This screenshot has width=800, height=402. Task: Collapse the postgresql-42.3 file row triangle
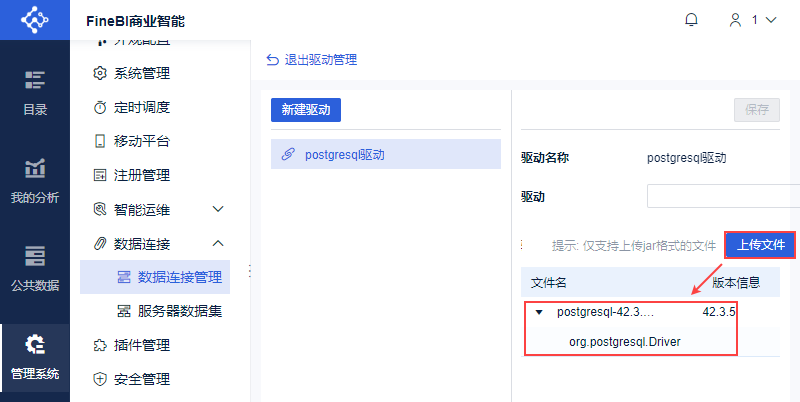pyautogui.click(x=539, y=312)
